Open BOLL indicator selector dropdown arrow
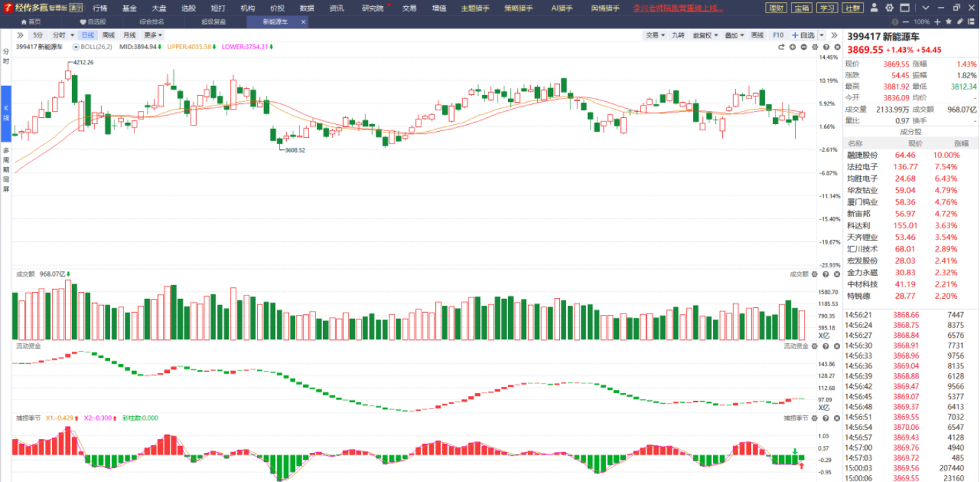 point(76,47)
